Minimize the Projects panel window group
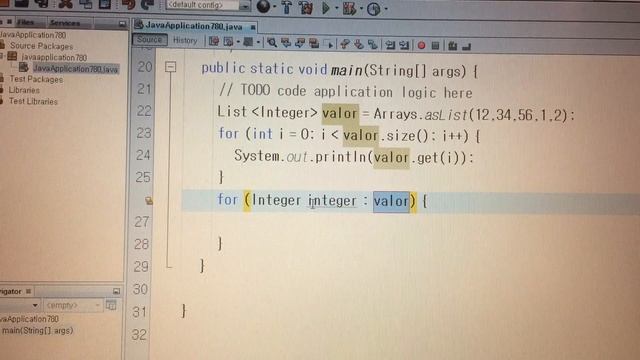640x360 pixels. [x=122, y=24]
